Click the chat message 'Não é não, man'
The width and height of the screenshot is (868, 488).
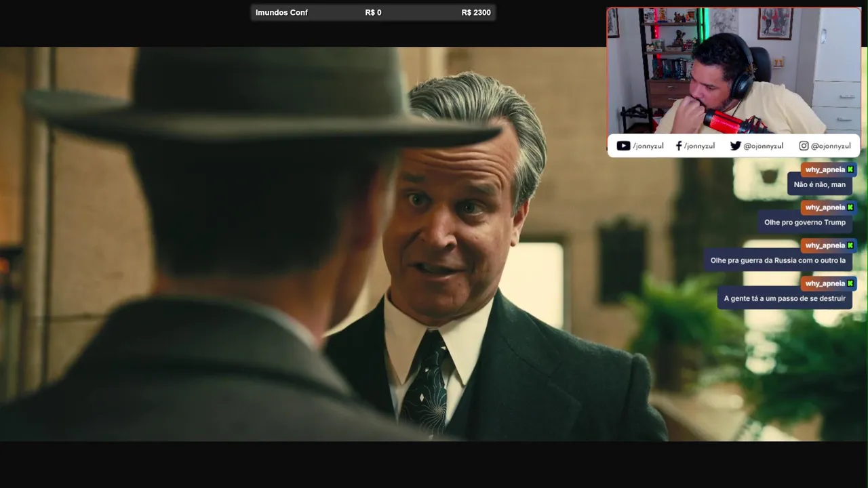click(819, 184)
